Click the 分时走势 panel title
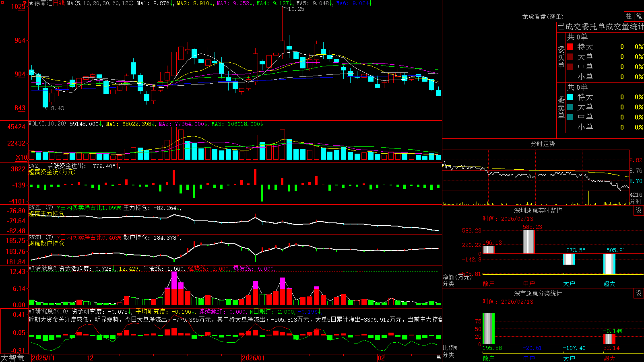Viewport: 644px width, 362px height. coord(543,144)
